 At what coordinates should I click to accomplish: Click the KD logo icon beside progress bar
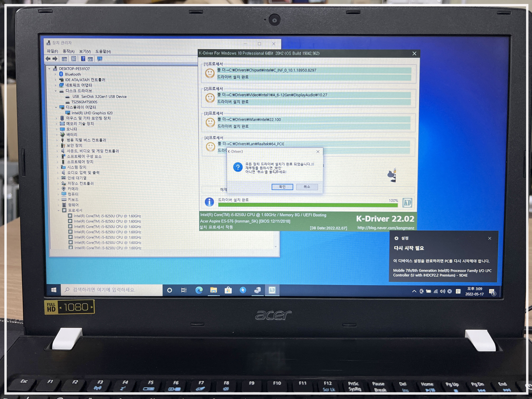coord(407,203)
